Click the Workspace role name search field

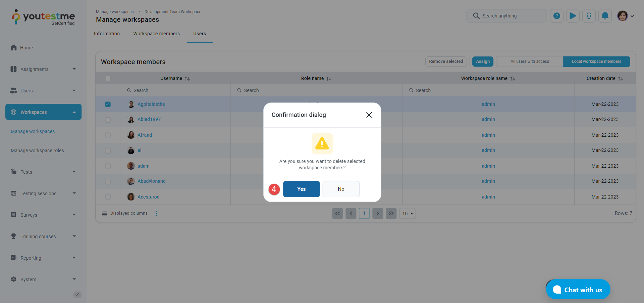coord(488,90)
